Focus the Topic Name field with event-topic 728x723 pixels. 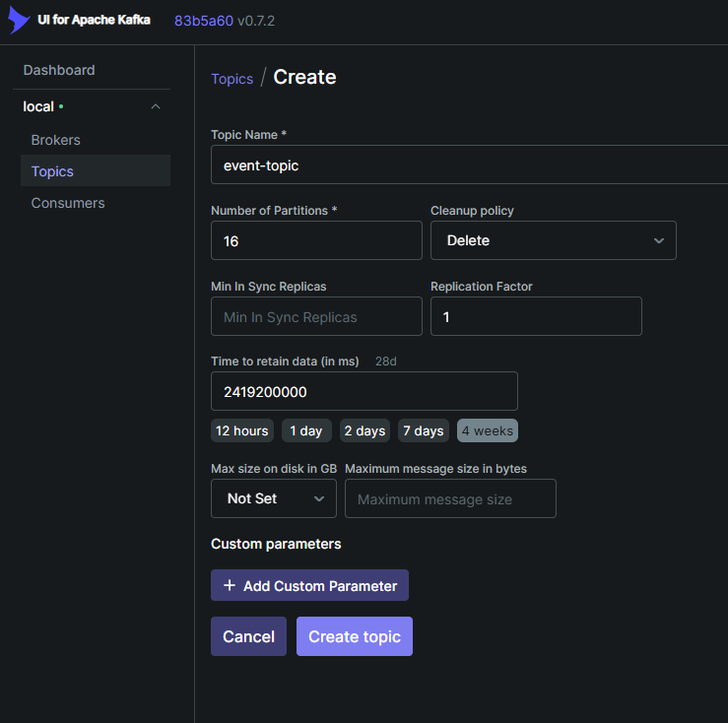[x=469, y=164]
